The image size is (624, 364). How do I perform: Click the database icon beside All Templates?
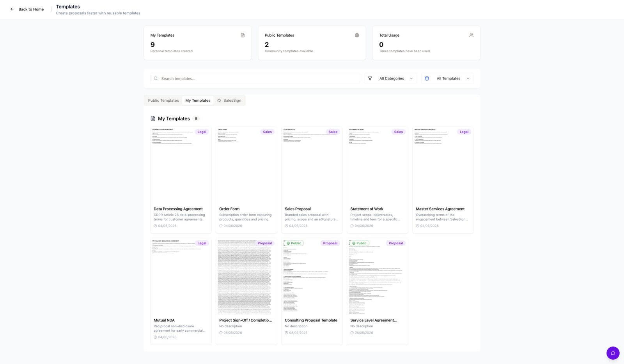[x=427, y=79]
